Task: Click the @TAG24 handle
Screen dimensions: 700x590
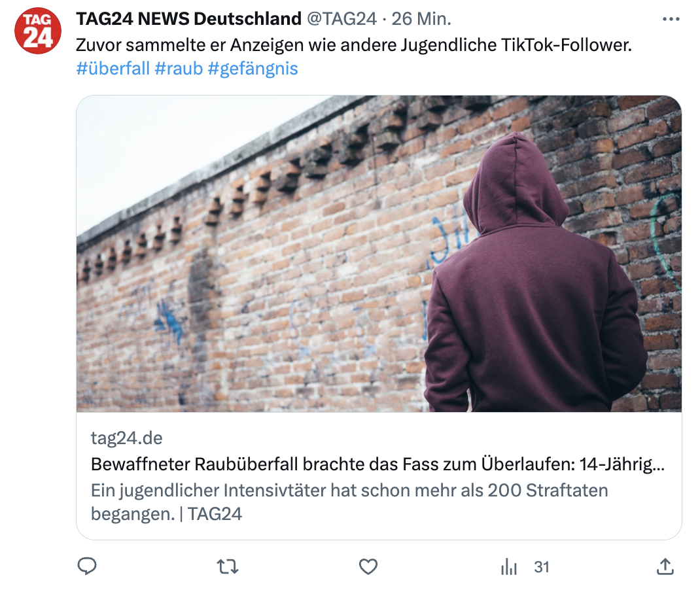Action: (x=342, y=19)
